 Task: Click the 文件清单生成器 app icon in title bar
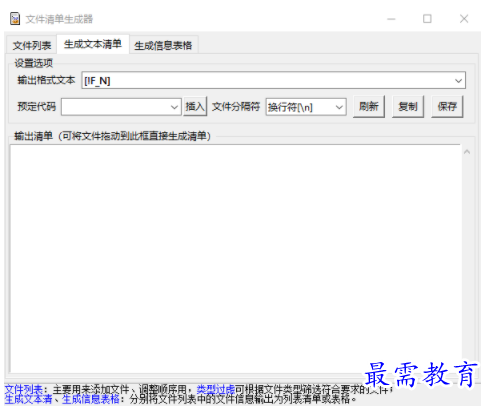pyautogui.click(x=15, y=19)
